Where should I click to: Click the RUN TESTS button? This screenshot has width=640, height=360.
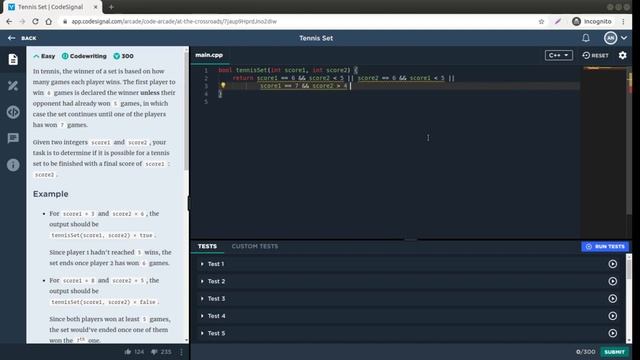tap(605, 247)
